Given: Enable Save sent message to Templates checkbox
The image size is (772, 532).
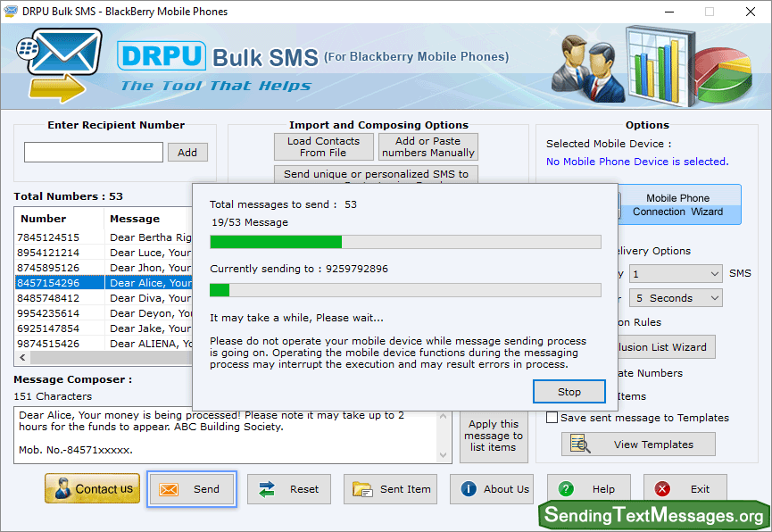Looking at the screenshot, I should click(x=552, y=417).
